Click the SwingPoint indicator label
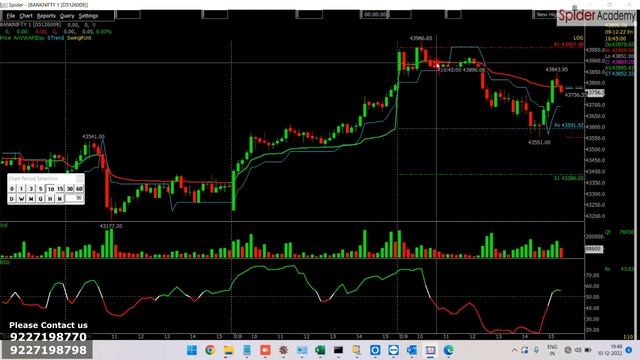The height and width of the screenshot is (360, 640). [x=79, y=38]
